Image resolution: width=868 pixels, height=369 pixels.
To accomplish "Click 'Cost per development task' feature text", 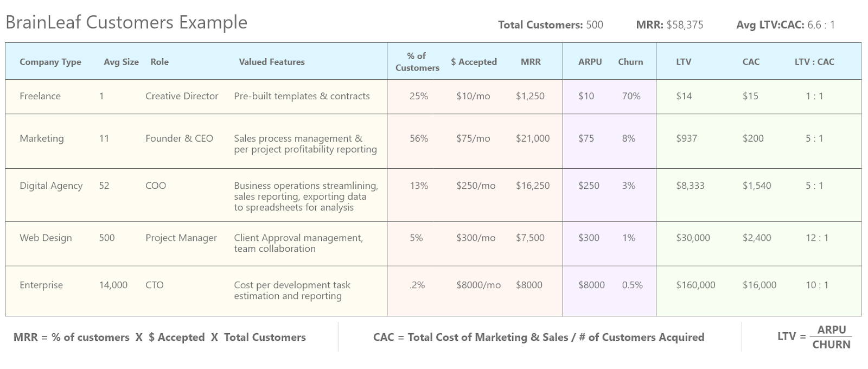I will [292, 285].
